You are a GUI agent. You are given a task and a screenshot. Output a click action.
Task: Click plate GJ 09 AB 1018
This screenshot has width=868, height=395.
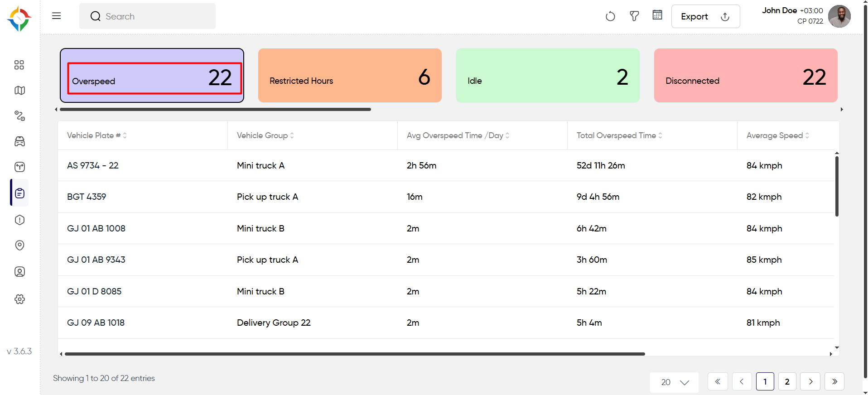96,323
